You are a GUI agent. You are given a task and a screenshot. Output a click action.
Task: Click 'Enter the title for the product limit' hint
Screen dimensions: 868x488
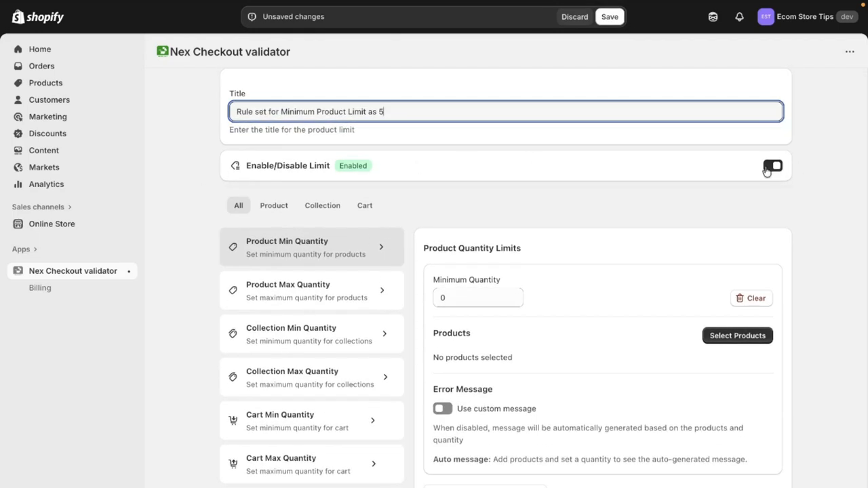pos(292,129)
